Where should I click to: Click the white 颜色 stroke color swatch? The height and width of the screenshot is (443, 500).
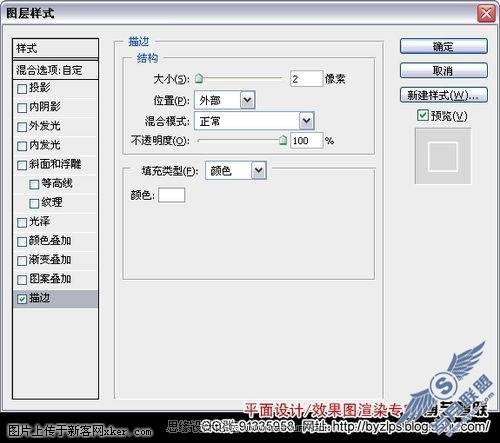tap(172, 195)
